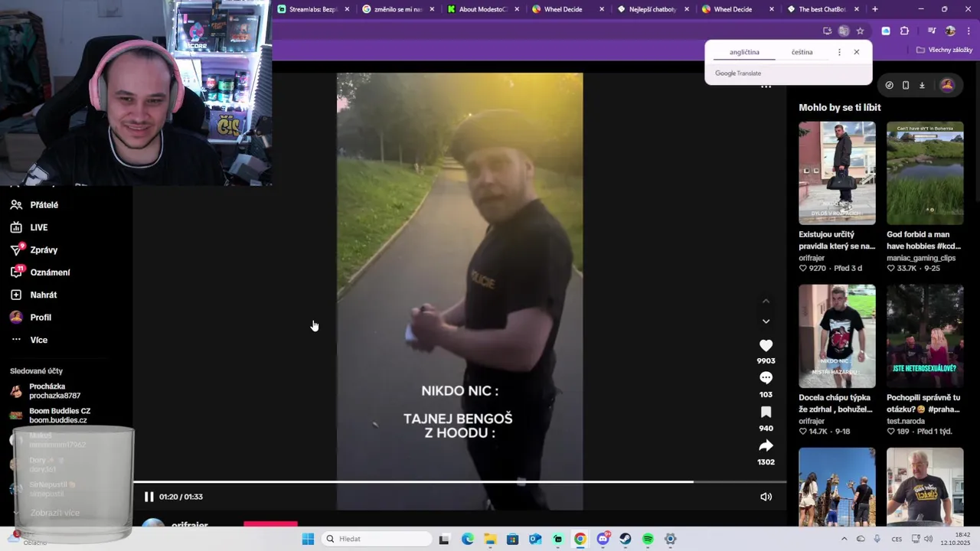Image resolution: width=980 pixels, height=551 pixels.
Task: Open comments with the speech bubble icon
Action: pos(766,378)
